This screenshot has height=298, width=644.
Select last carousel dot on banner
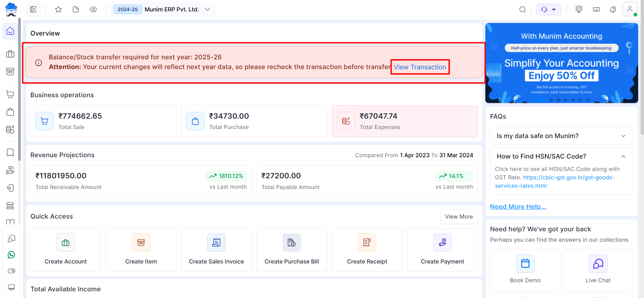click(588, 100)
